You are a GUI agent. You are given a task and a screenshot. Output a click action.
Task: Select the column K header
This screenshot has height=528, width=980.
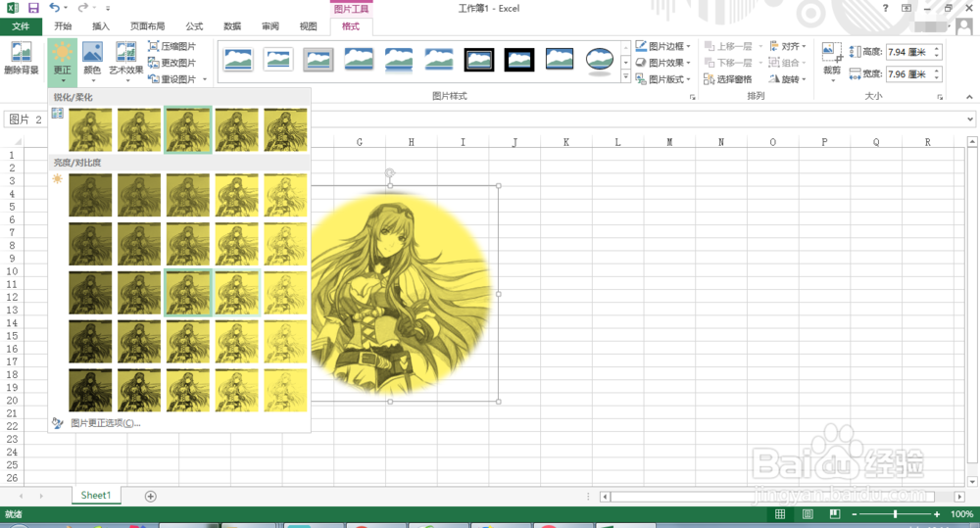[566, 142]
